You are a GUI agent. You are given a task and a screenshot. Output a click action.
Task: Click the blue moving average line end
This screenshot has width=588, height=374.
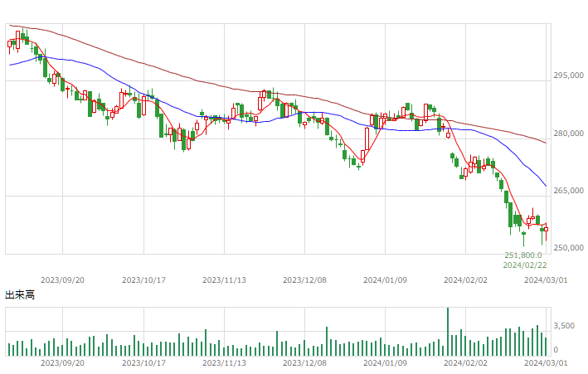pyautogui.click(x=545, y=185)
